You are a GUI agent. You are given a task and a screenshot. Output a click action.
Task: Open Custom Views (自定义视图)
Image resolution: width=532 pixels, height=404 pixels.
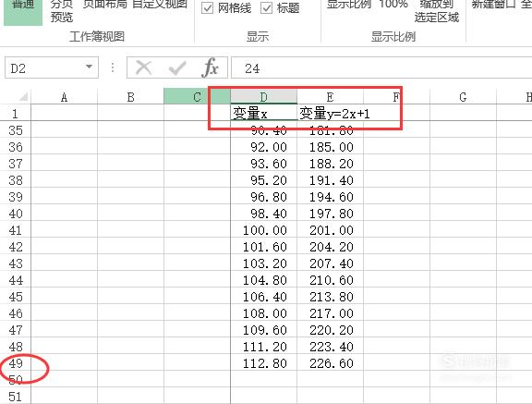tap(160, 5)
